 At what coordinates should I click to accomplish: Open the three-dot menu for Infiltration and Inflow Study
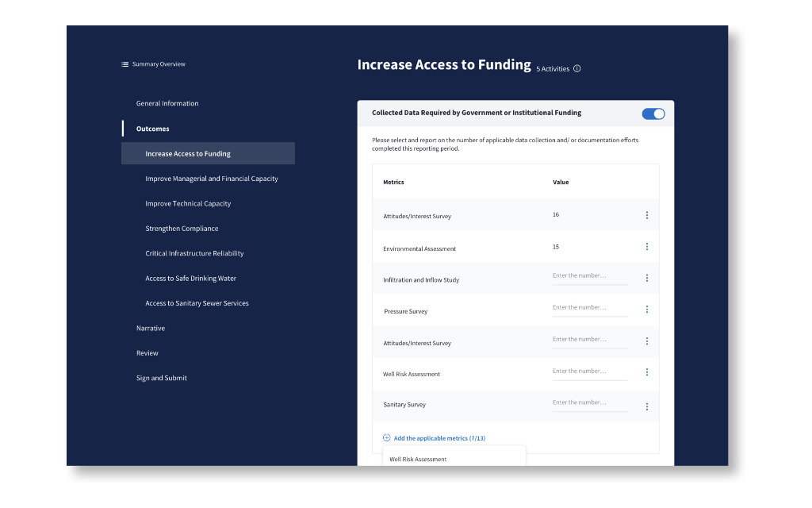[x=647, y=279]
